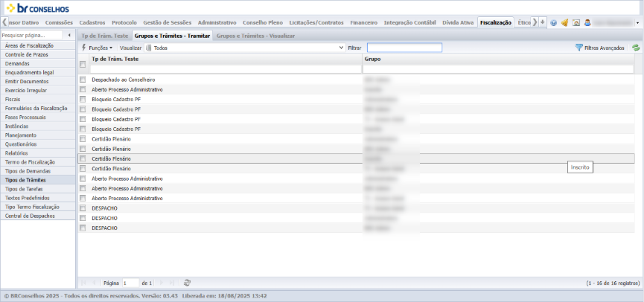644x302 pixels.
Task: Open the help icon in top bar
Action: 554,23
